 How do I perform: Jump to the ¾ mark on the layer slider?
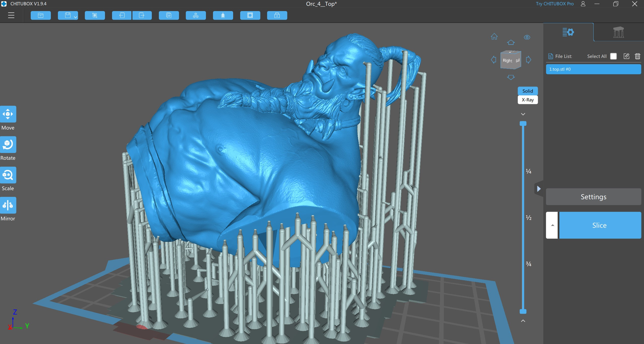point(528,264)
